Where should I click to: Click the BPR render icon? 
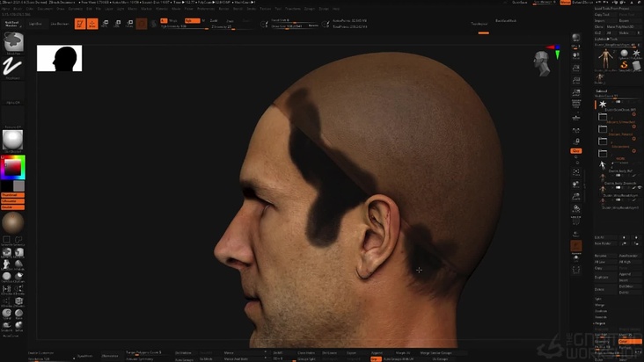(576, 39)
